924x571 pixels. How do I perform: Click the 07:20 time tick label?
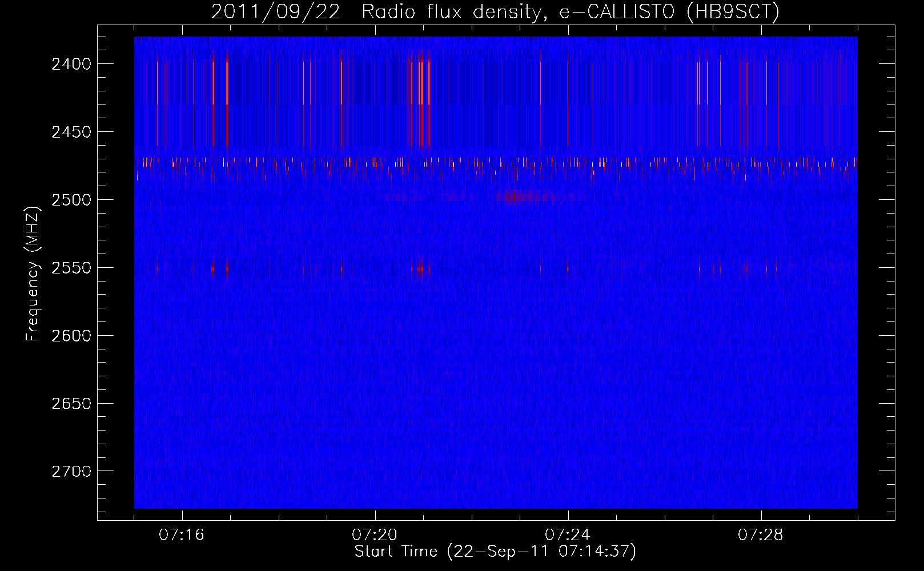point(375,535)
